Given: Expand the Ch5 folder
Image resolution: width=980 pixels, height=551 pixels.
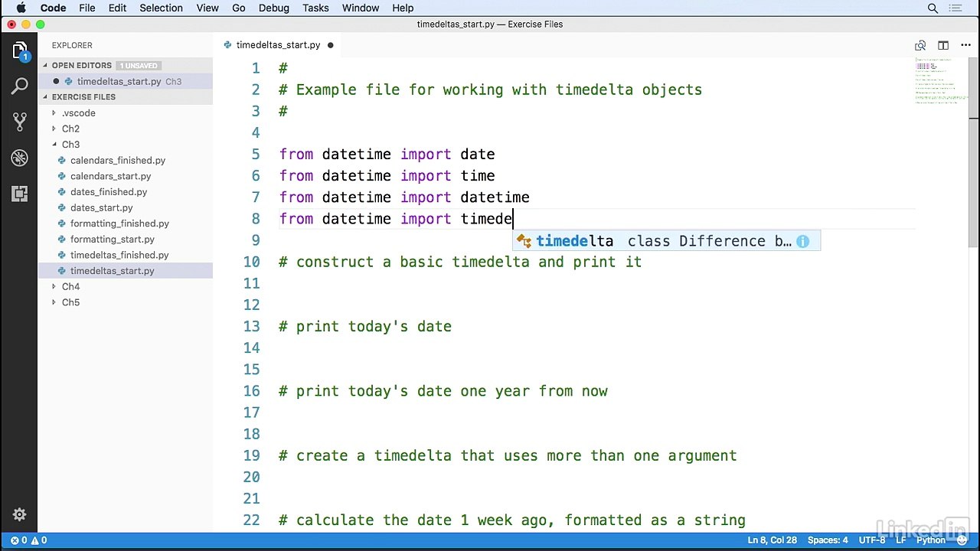Looking at the screenshot, I should point(54,302).
